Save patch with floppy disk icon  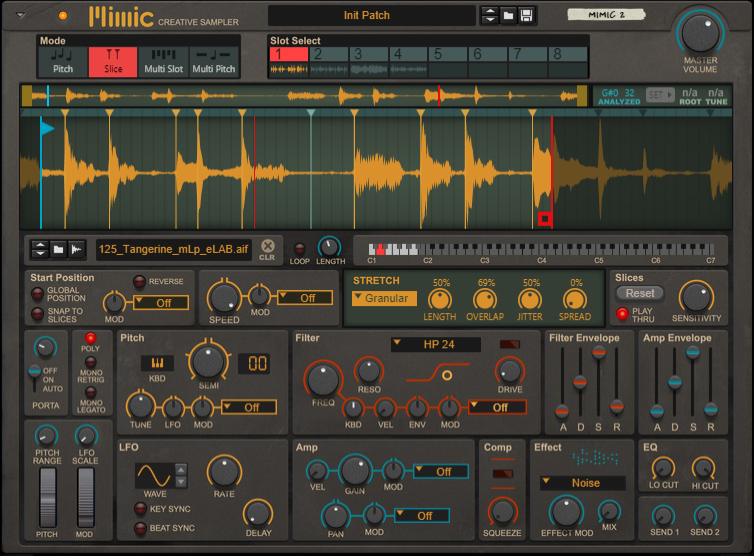click(526, 15)
